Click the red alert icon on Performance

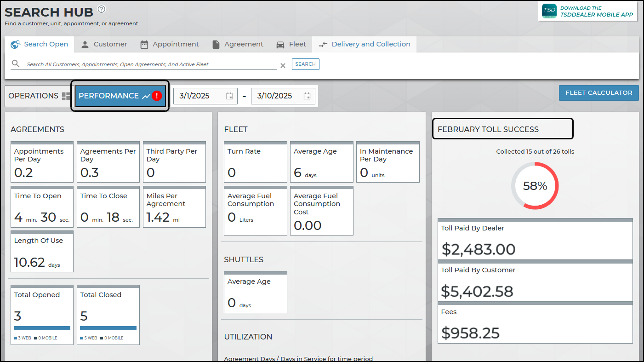tap(157, 96)
